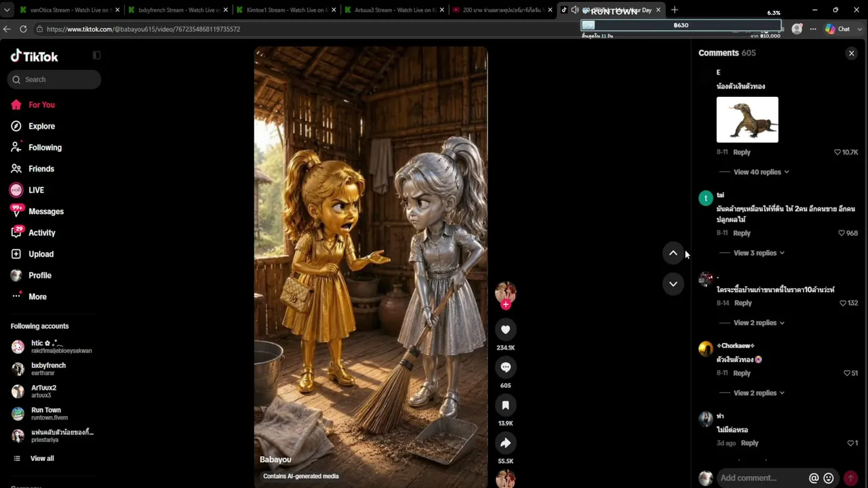The width and height of the screenshot is (868, 488).
Task: Reply to the comment dated 8-14
Action: click(x=743, y=303)
